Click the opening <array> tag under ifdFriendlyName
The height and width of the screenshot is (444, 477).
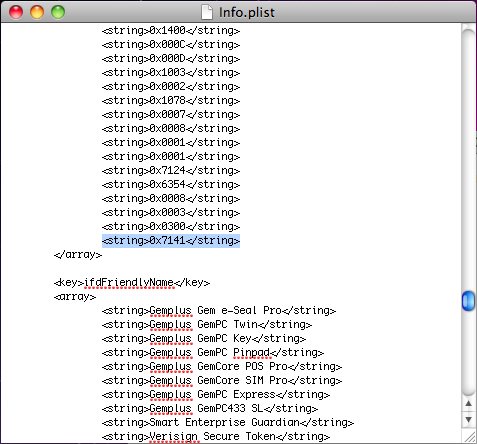pos(75,297)
